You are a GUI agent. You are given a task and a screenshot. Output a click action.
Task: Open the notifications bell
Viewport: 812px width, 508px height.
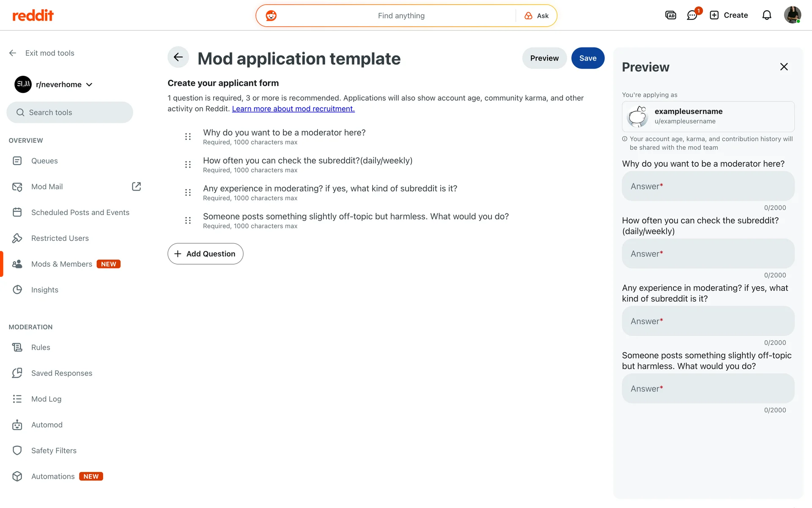[767, 15]
